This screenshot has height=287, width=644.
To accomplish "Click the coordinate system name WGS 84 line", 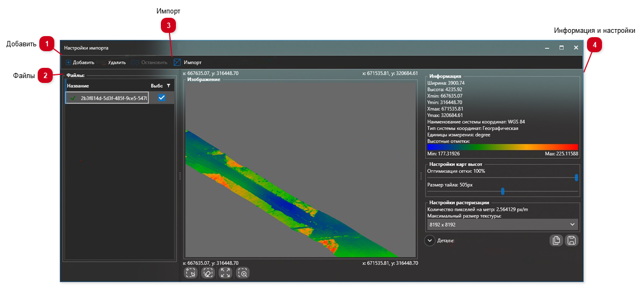I will pos(476,122).
